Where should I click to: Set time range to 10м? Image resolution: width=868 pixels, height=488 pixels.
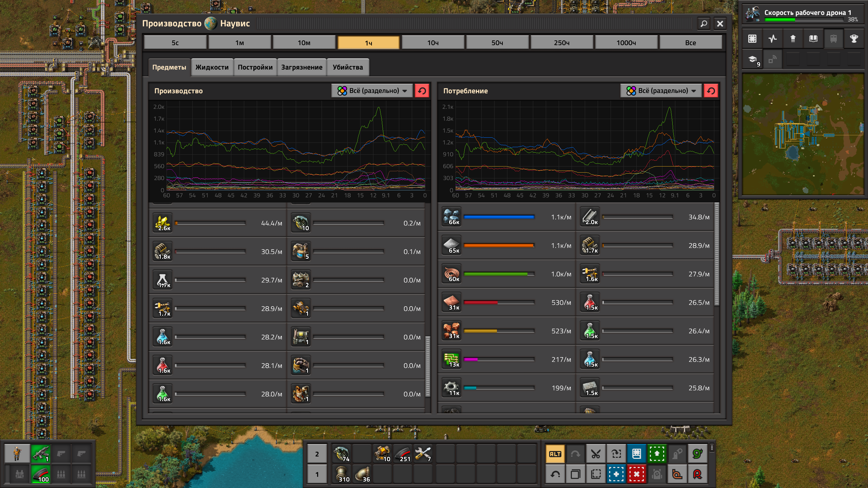(x=304, y=43)
